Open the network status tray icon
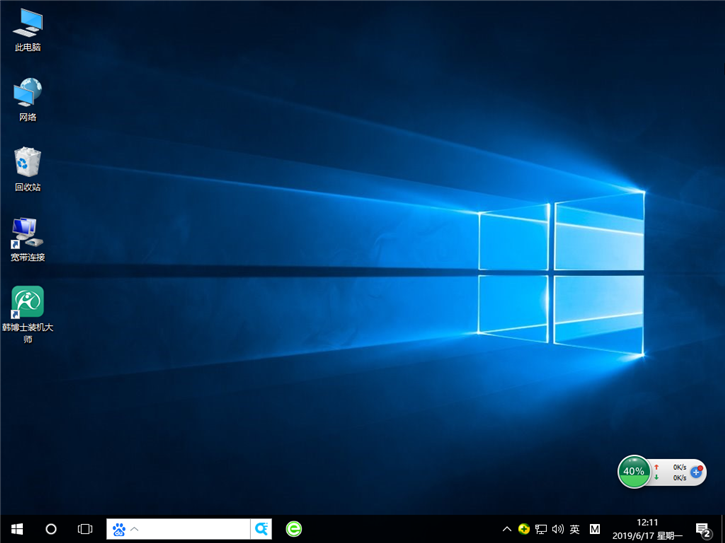 click(x=540, y=529)
